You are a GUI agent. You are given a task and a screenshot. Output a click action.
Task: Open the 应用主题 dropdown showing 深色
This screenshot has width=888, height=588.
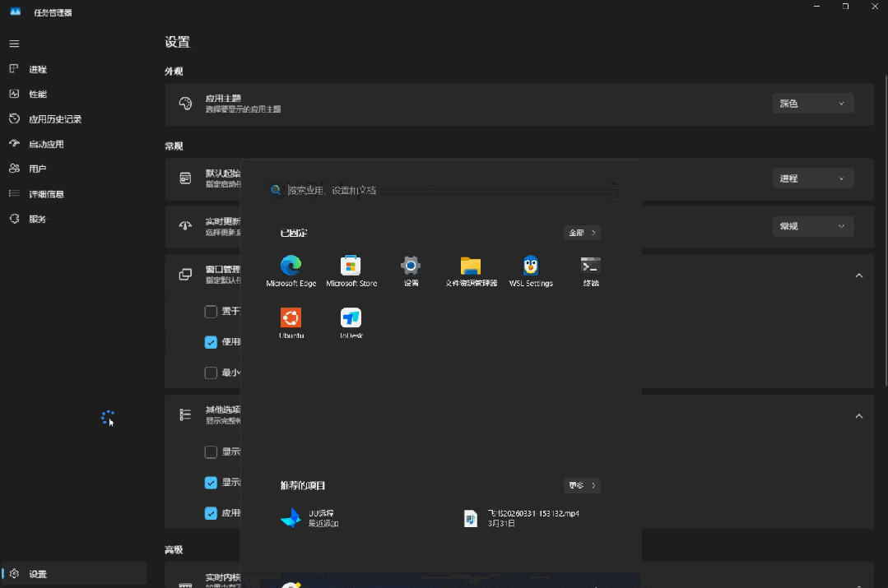tap(812, 104)
